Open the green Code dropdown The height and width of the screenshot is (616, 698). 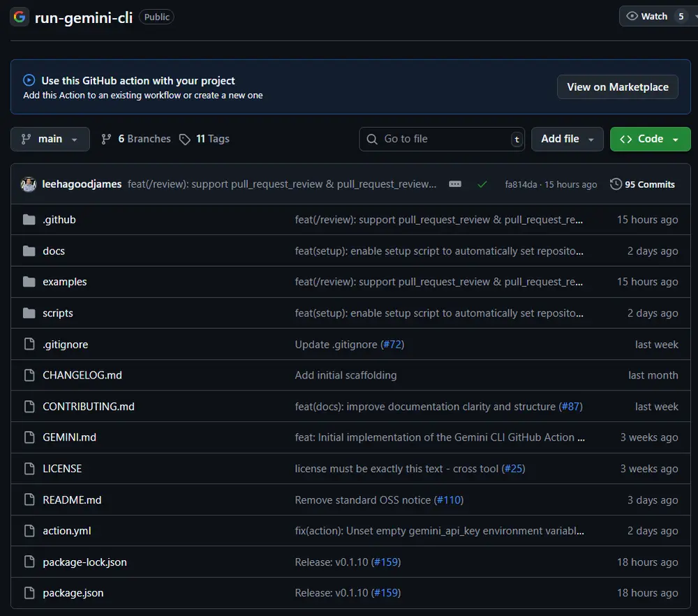click(650, 138)
